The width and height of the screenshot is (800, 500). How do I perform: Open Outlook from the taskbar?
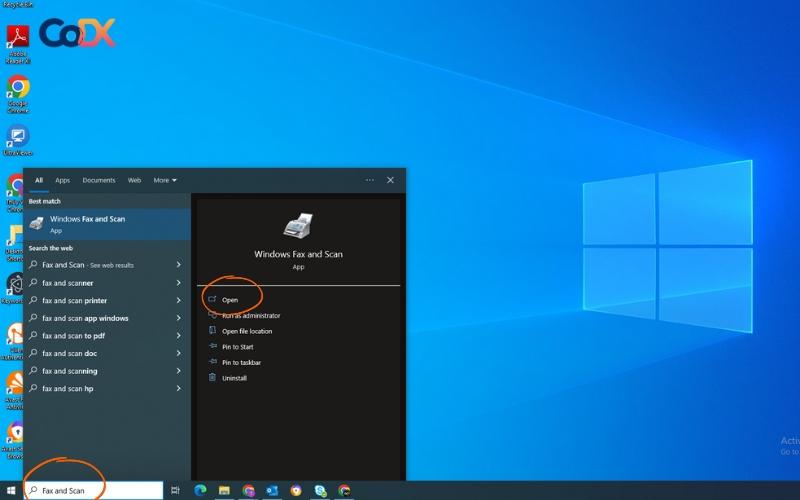coord(272,490)
